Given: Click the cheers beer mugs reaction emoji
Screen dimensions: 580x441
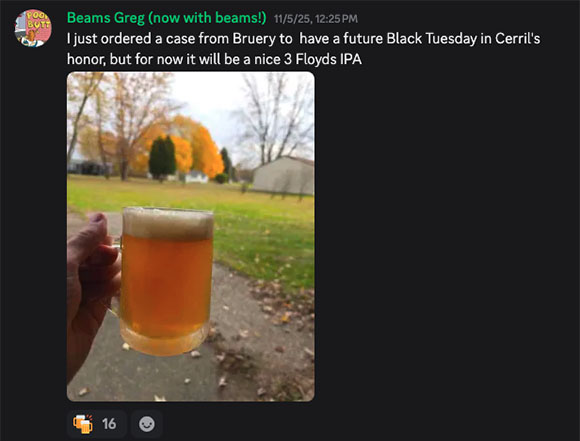Looking at the screenshot, I should tap(83, 424).
